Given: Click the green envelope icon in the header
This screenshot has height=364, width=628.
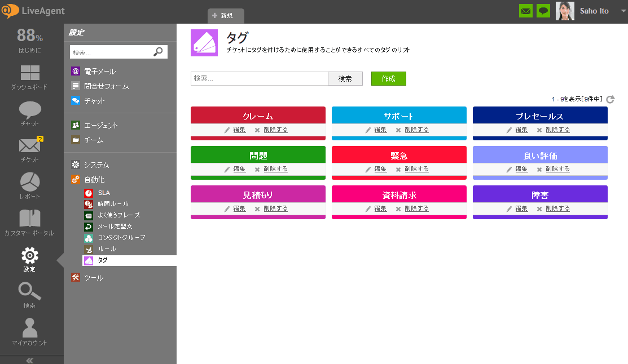Looking at the screenshot, I should pos(526,11).
